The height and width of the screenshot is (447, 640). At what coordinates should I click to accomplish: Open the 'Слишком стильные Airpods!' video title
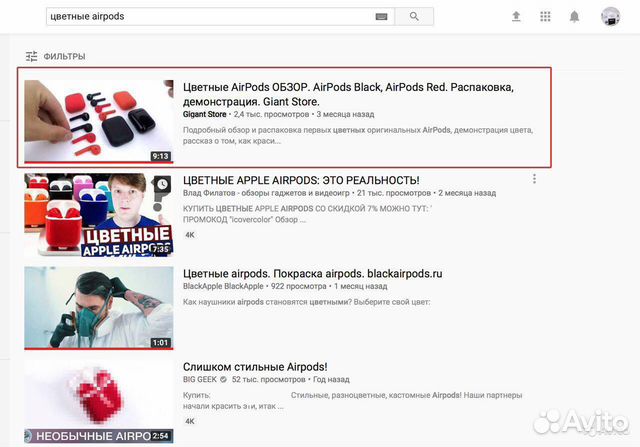coord(255,367)
